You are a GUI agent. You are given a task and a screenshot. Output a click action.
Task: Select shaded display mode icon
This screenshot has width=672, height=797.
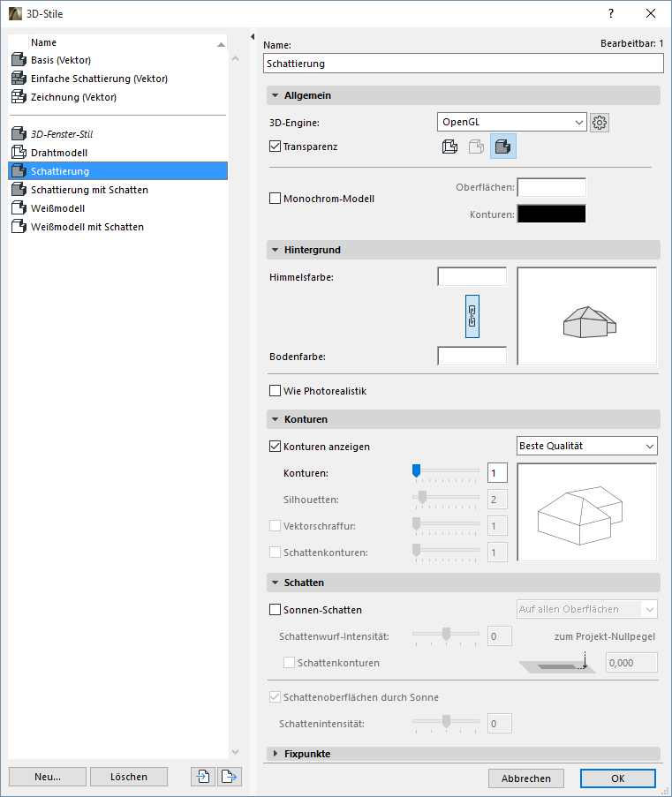coord(503,147)
